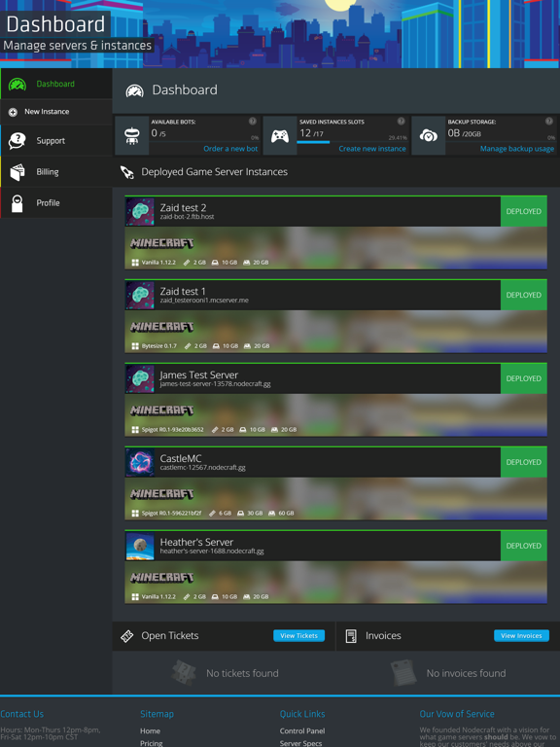
Task: Follow the Manage backup usage link
Action: 517,149
